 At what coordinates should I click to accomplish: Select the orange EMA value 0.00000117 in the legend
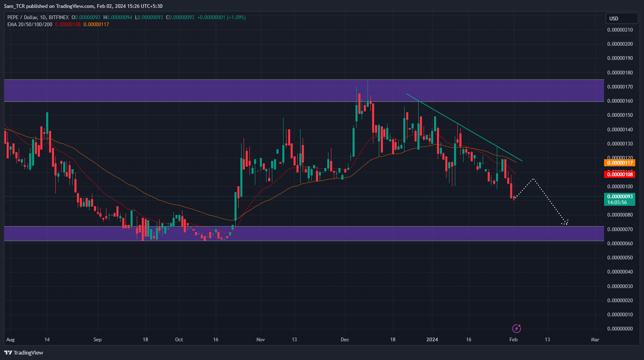click(x=96, y=25)
